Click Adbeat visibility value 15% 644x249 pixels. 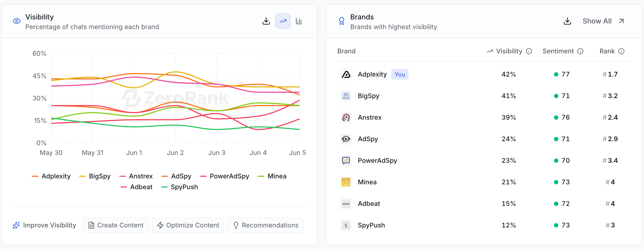[x=509, y=204]
